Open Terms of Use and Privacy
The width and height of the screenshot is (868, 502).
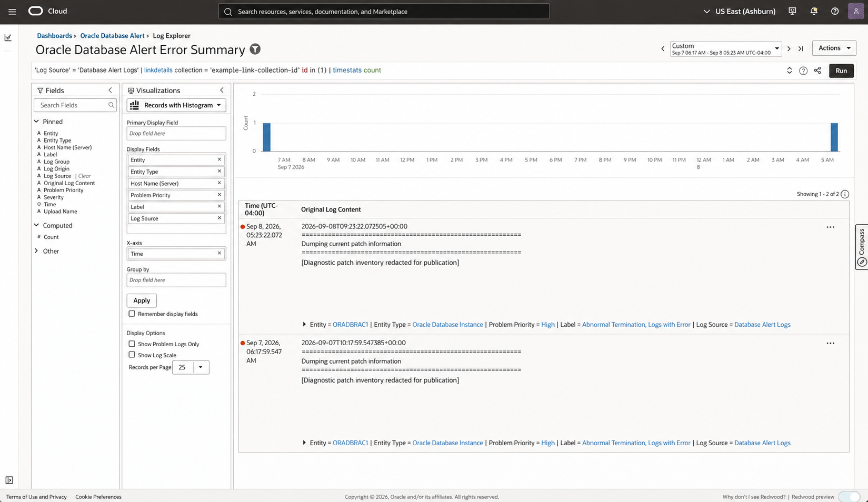point(36,497)
